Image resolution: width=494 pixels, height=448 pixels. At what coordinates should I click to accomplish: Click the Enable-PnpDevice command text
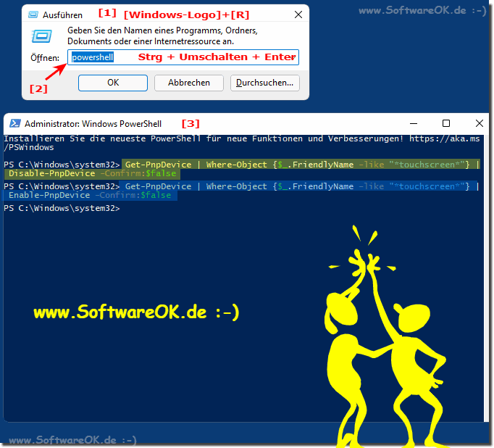pyautogui.click(x=49, y=195)
